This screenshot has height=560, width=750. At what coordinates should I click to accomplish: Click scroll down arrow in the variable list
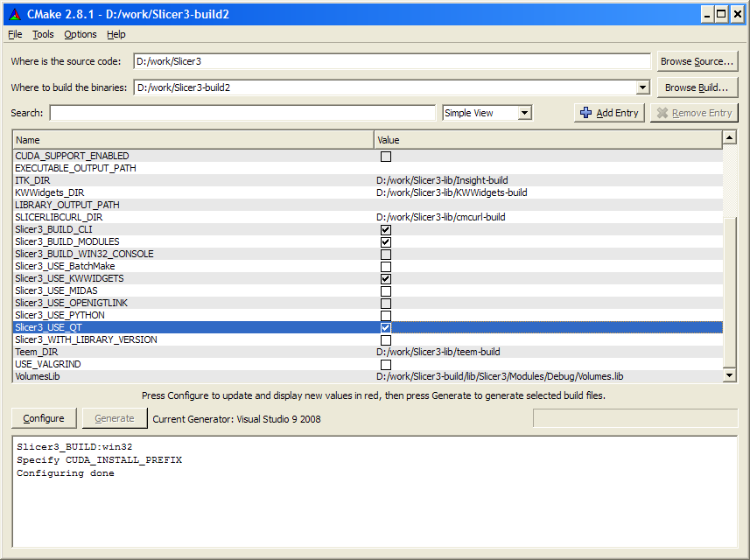tap(729, 375)
